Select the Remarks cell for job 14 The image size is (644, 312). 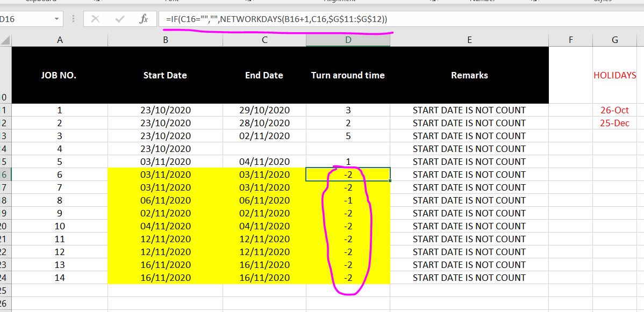click(469, 278)
